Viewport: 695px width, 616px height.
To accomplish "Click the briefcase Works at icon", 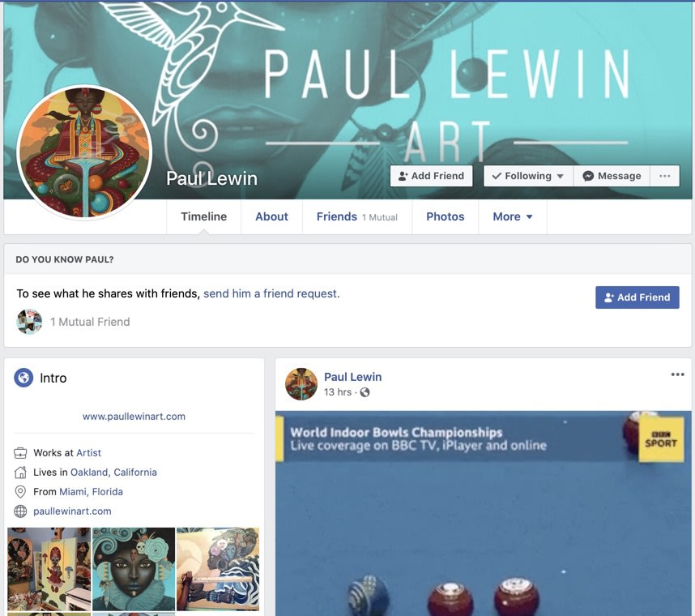I will (x=20, y=453).
